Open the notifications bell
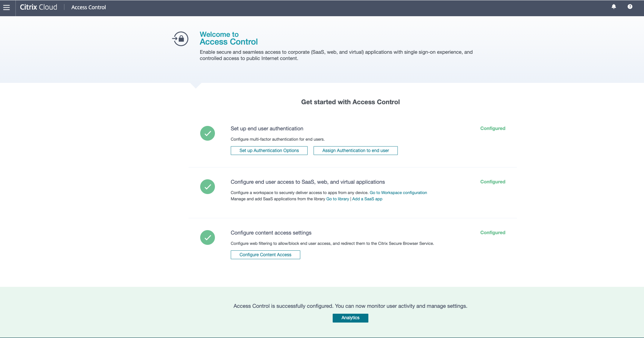The height and width of the screenshot is (338, 644). (x=614, y=7)
